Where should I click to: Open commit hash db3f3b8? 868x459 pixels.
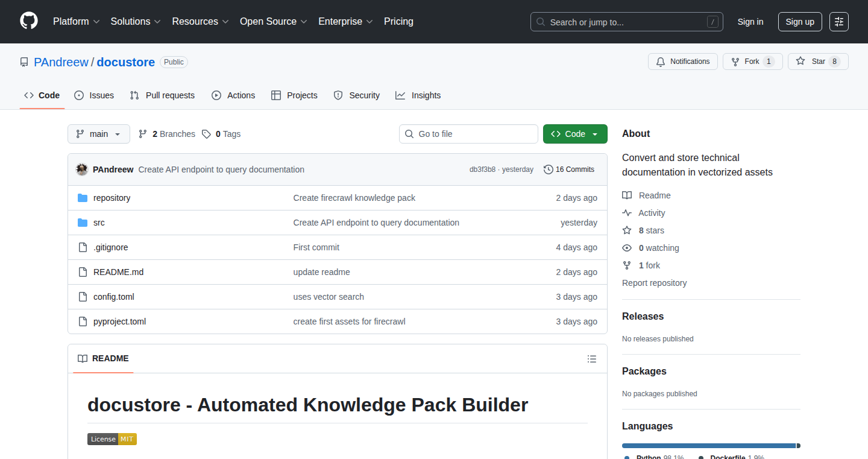(482, 169)
